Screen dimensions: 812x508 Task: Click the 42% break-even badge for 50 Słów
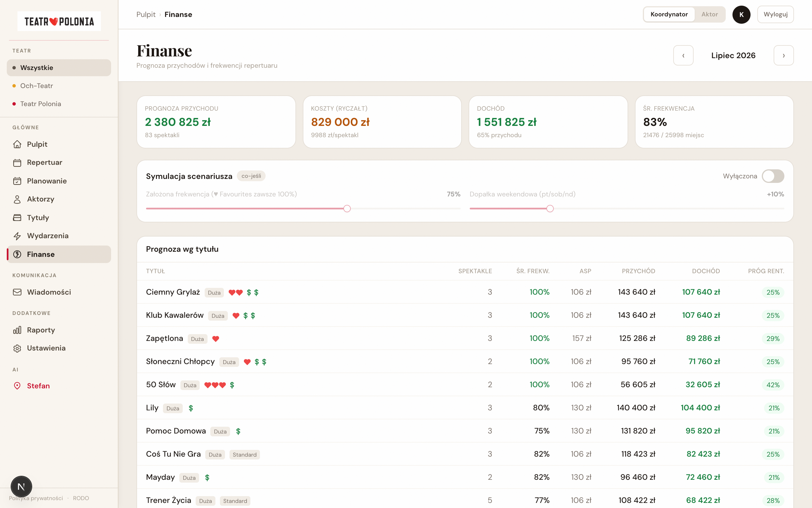[773, 385]
